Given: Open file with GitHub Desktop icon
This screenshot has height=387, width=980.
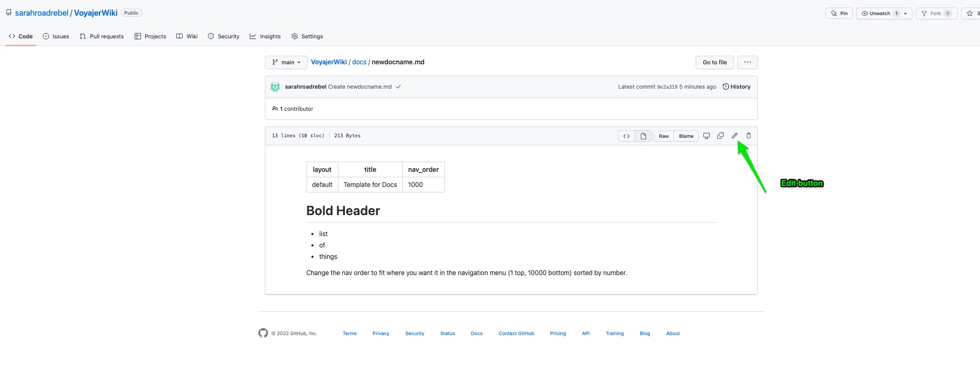Looking at the screenshot, I should [x=706, y=136].
